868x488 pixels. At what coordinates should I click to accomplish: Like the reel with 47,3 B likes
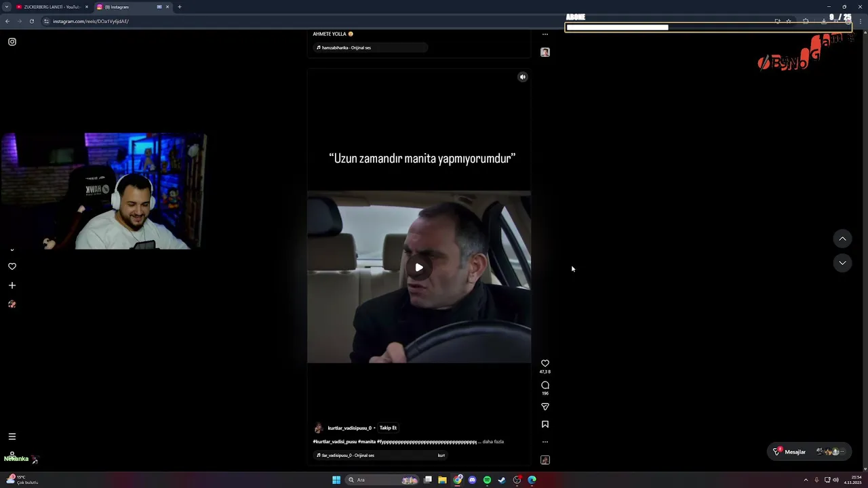[x=545, y=363]
